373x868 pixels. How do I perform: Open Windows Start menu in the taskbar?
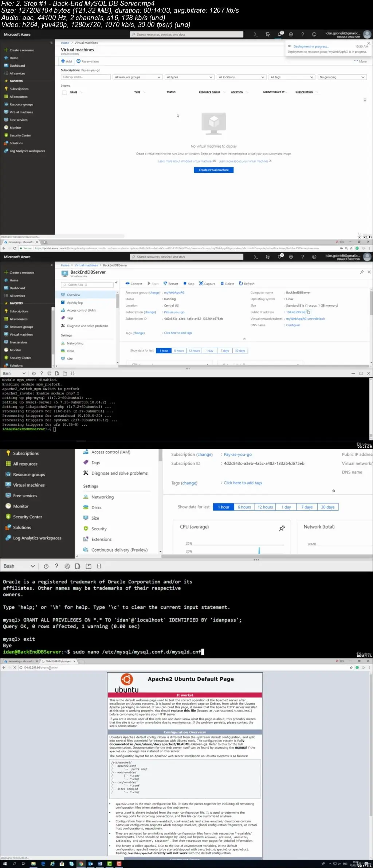[x=5, y=864]
